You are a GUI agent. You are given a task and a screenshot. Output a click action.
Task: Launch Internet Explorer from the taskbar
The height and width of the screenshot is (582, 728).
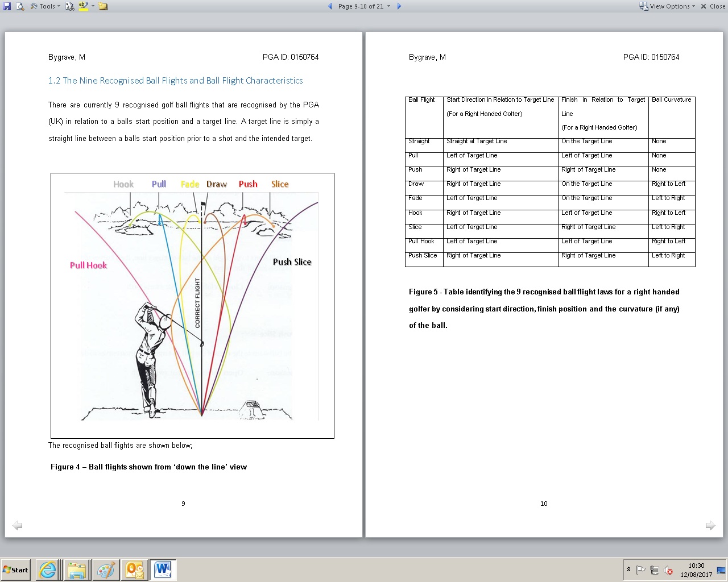pyautogui.click(x=47, y=569)
